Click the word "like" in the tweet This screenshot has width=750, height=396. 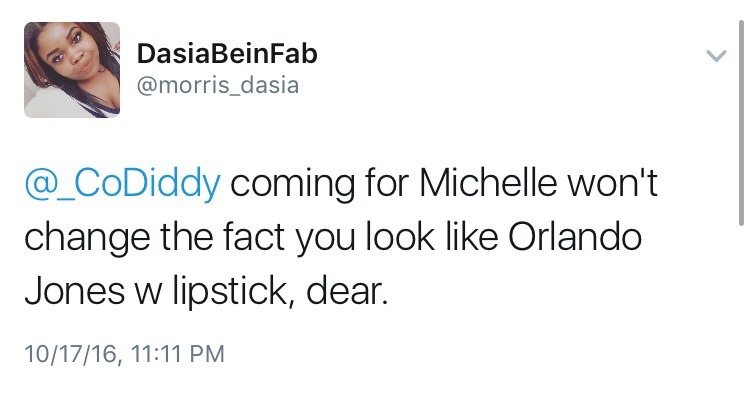pyautogui.click(x=471, y=237)
